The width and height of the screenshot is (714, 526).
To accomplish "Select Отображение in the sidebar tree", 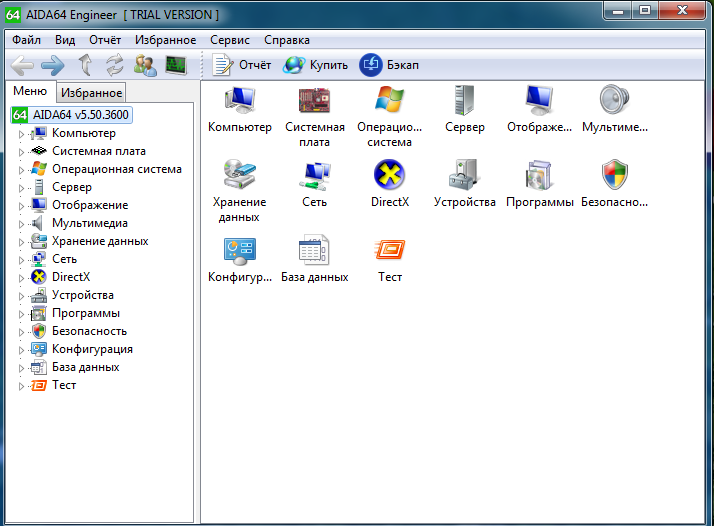I will pos(90,205).
